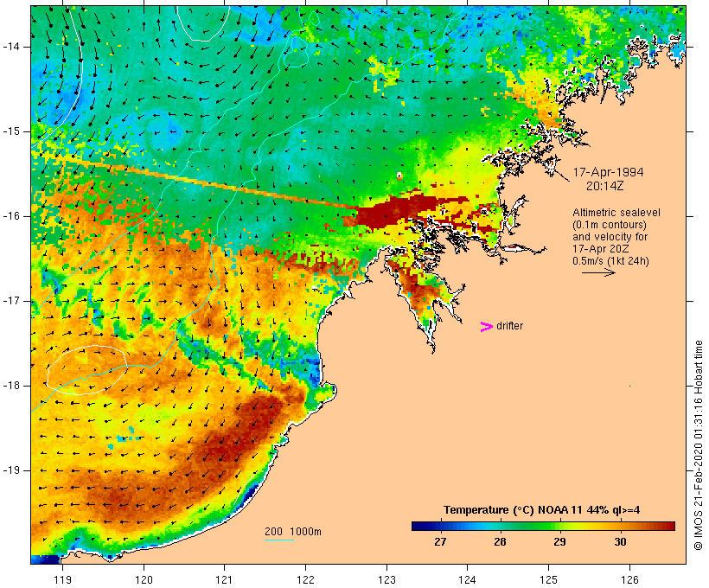Screen dimensions: 709x588
Task: Click the 'drifter' legend label
Action: coord(509,326)
